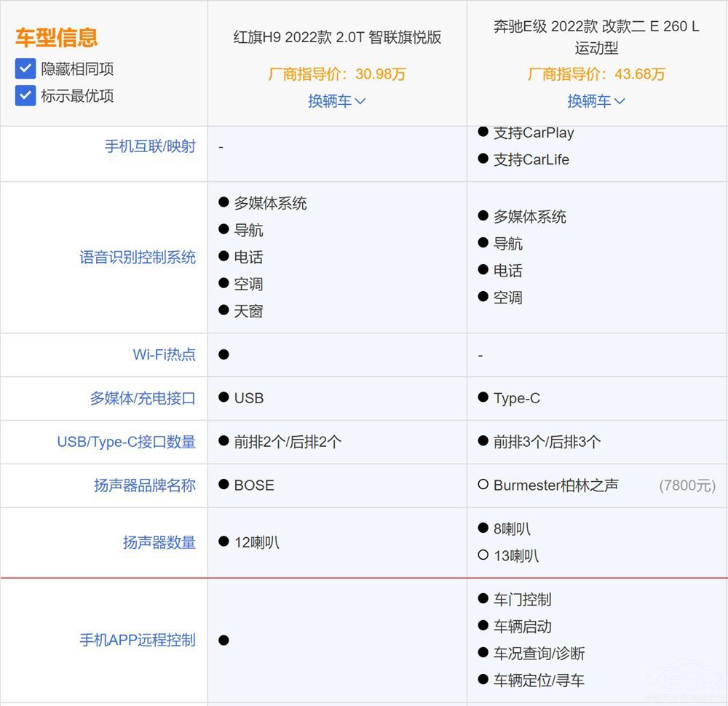Click the 多媒体/充电接口 row label
Viewport: 728px width, 706px height.
coord(143,398)
